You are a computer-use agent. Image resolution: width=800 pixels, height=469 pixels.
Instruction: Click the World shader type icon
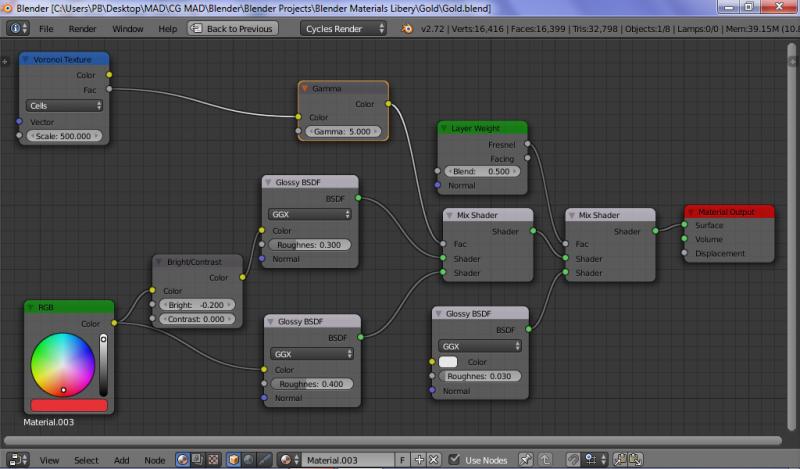click(x=249, y=460)
